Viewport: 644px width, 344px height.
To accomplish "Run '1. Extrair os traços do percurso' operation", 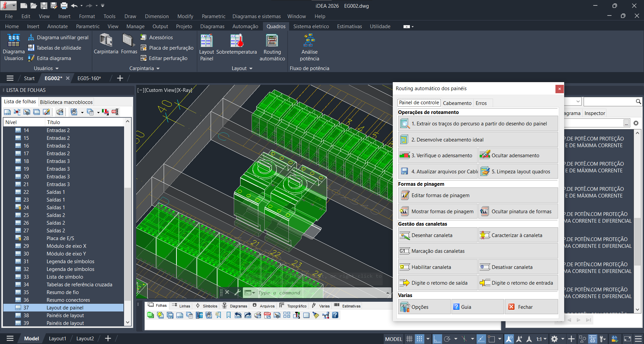I will [478, 123].
